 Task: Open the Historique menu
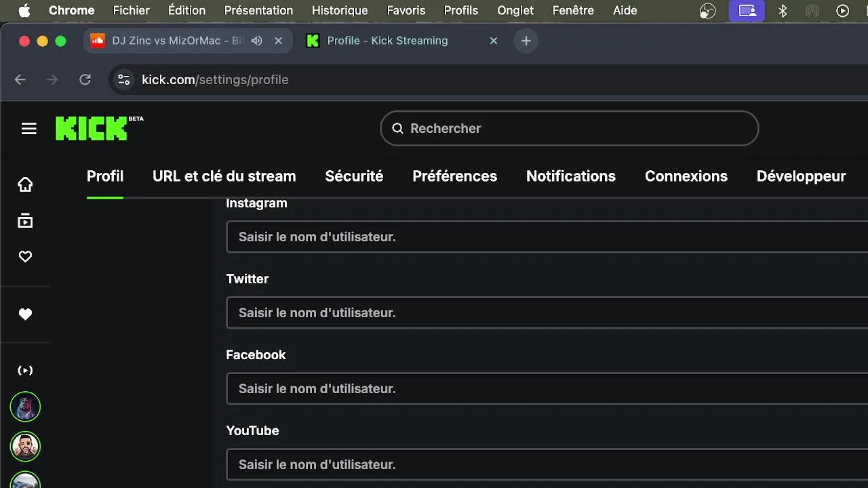pyautogui.click(x=340, y=10)
